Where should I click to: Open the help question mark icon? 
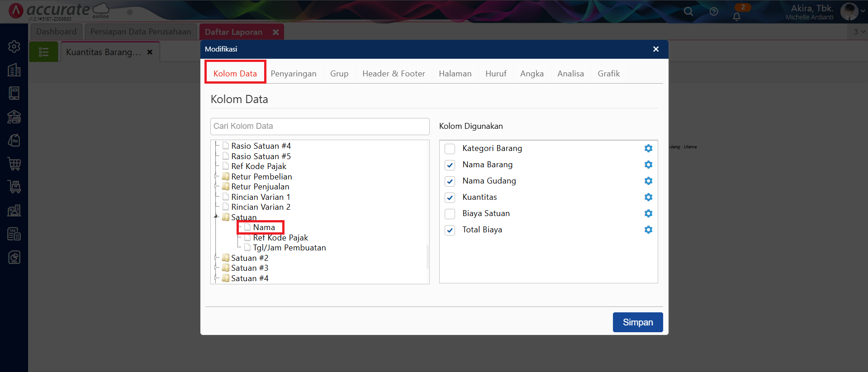click(714, 12)
